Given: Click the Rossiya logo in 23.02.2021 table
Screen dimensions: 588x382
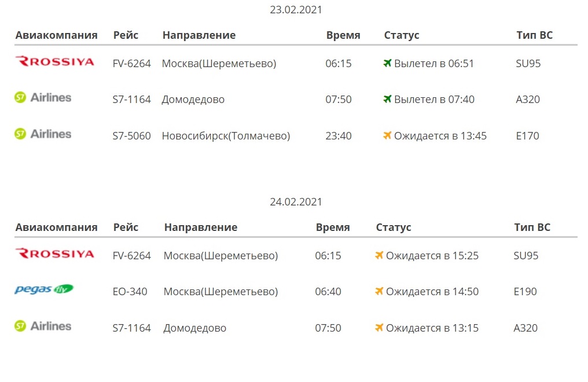Looking at the screenshot, I should click(54, 61).
